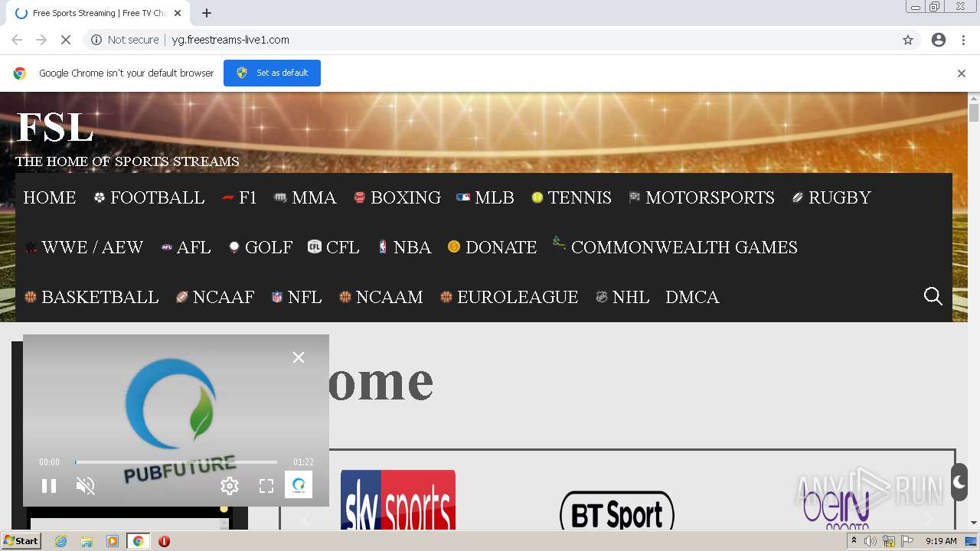This screenshot has height=551, width=980.
Task: Select the Free Sports Streaming tab
Action: (x=96, y=13)
